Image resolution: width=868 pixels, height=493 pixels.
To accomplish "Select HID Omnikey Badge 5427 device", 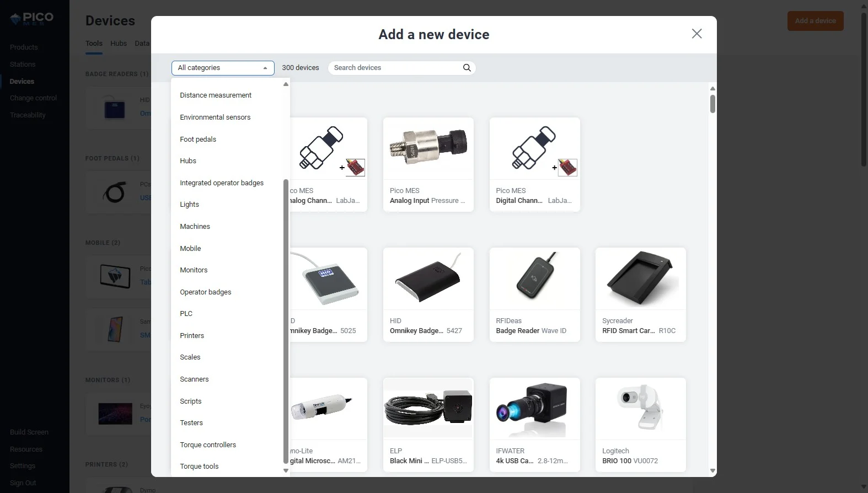I will click(428, 294).
